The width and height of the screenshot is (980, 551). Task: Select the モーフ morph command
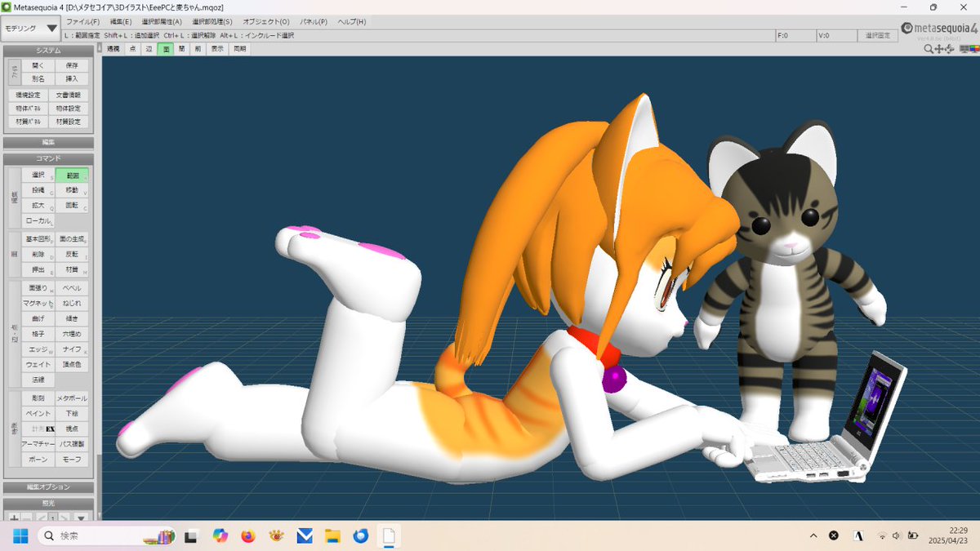point(72,460)
